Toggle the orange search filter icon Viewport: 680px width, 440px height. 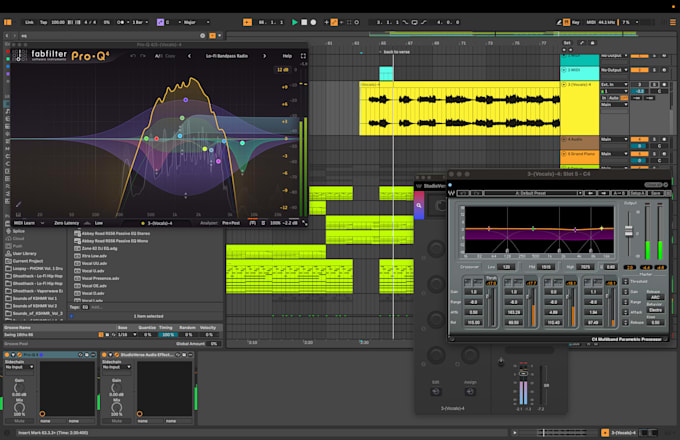[x=212, y=36]
